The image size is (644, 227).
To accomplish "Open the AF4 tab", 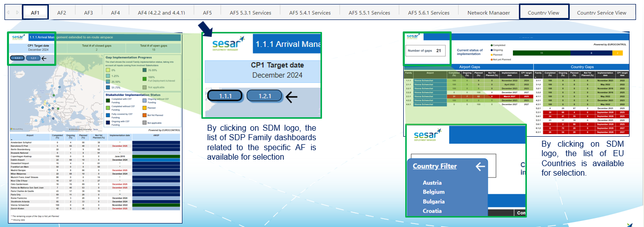I will pyautogui.click(x=116, y=12).
